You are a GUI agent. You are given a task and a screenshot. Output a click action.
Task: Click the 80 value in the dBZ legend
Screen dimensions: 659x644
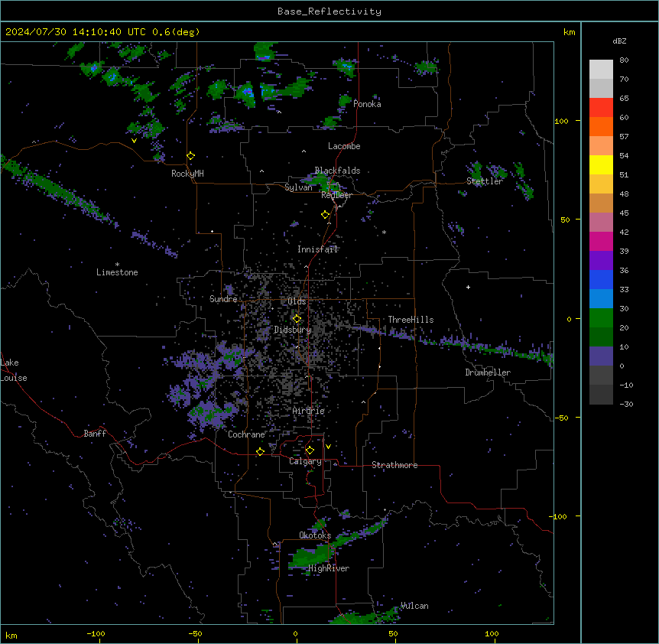tap(624, 60)
